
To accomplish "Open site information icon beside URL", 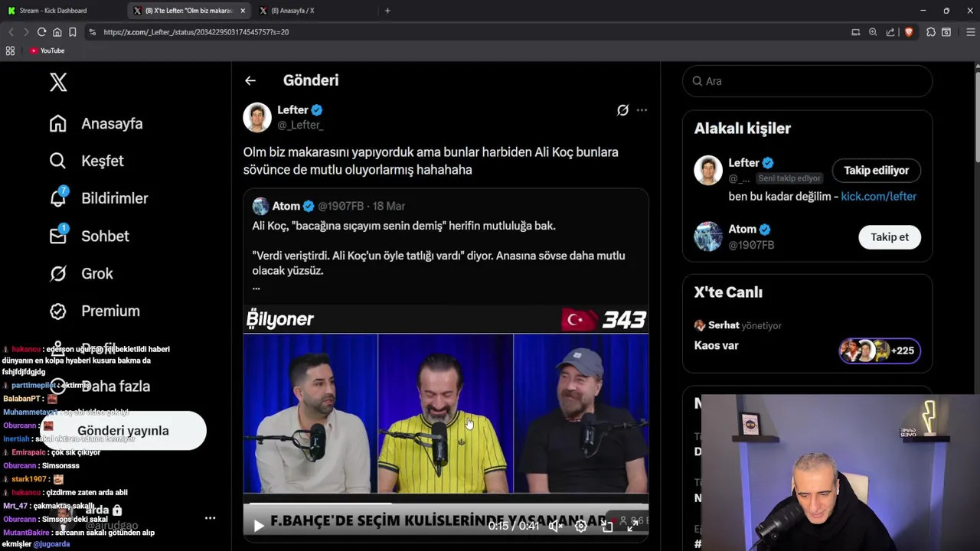I will pyautogui.click(x=93, y=32).
